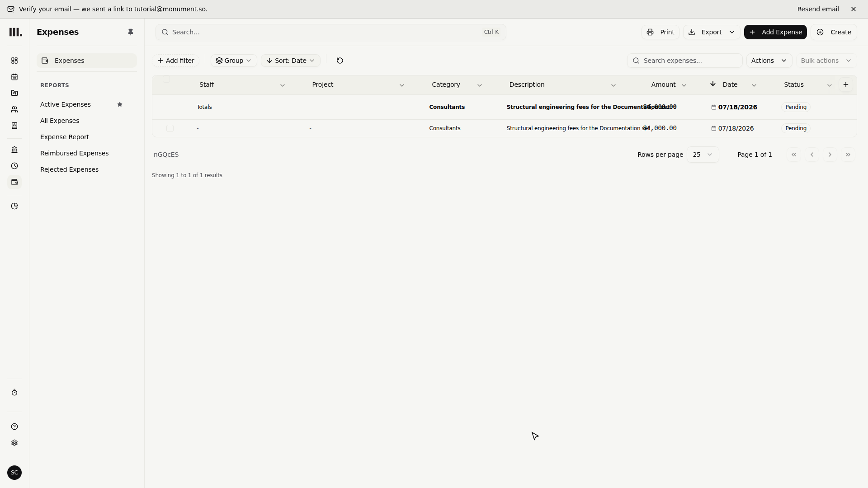Change rows per page from 25

[703, 155]
